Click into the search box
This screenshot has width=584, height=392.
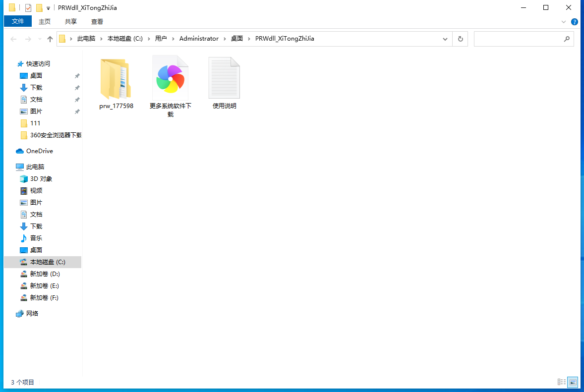tap(524, 39)
